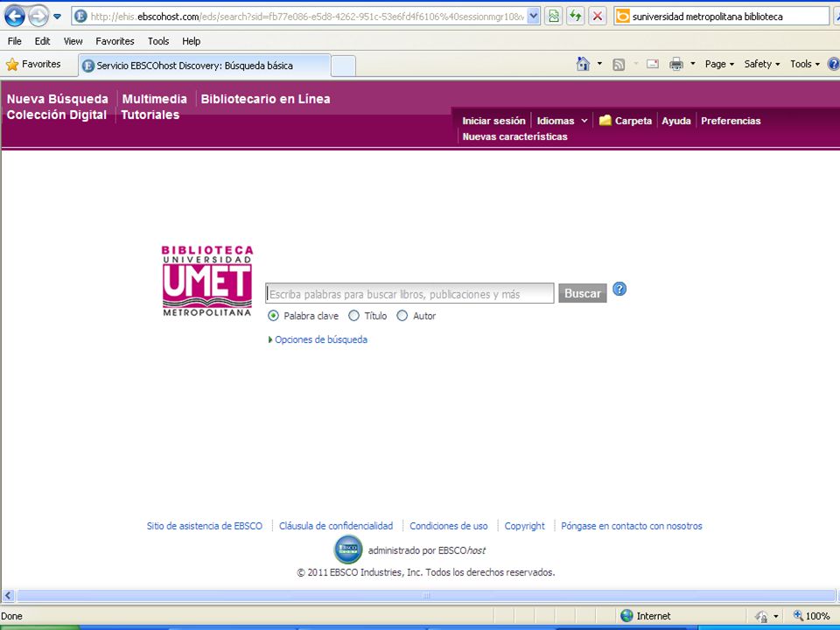Open the Tools menu in menu bar
This screenshot has height=630, width=840.
pos(158,41)
